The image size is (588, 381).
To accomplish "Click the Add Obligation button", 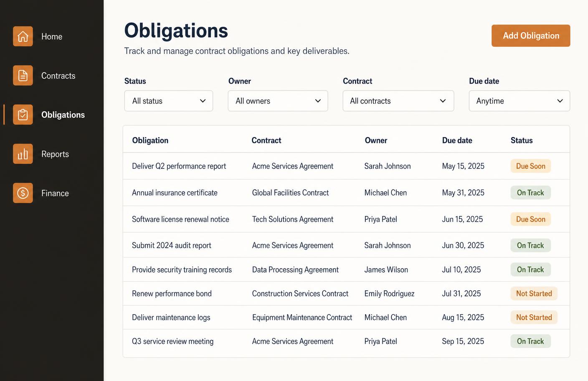I will [x=531, y=36].
